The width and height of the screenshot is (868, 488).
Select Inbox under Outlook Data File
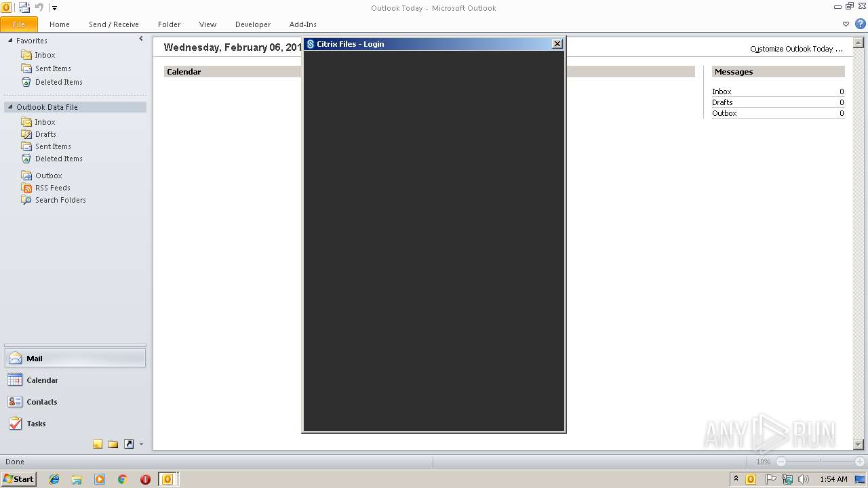coord(45,122)
